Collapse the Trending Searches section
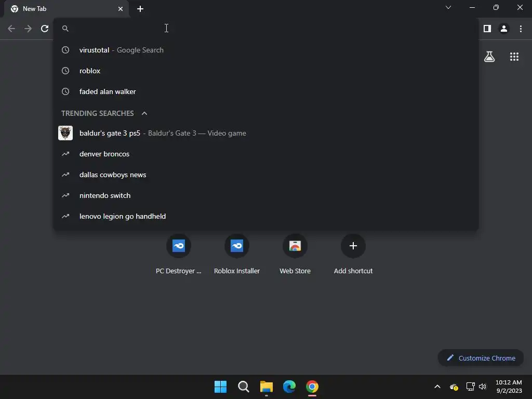The image size is (532, 399). [144, 113]
